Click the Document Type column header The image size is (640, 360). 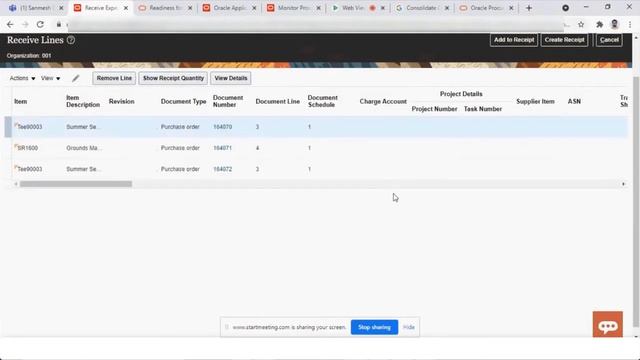(x=183, y=102)
